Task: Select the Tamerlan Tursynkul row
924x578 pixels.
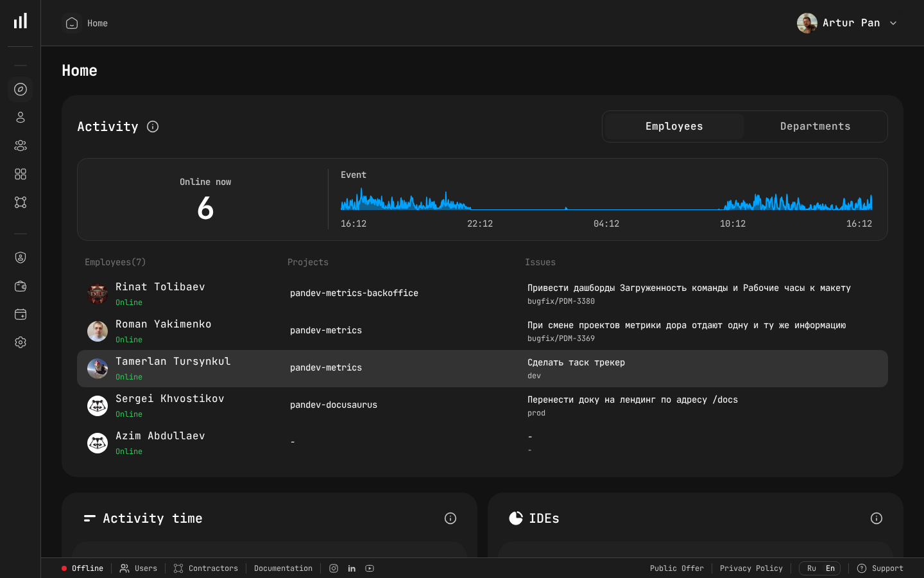Action: click(x=173, y=369)
